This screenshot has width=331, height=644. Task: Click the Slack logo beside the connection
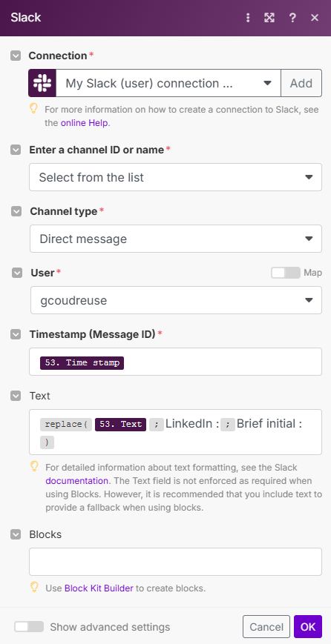[x=42, y=83]
